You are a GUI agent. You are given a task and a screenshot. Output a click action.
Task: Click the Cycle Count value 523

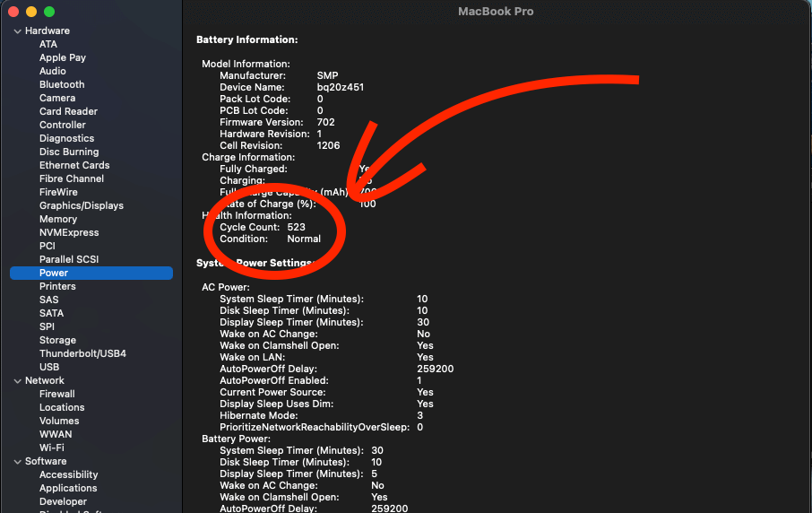[297, 228]
